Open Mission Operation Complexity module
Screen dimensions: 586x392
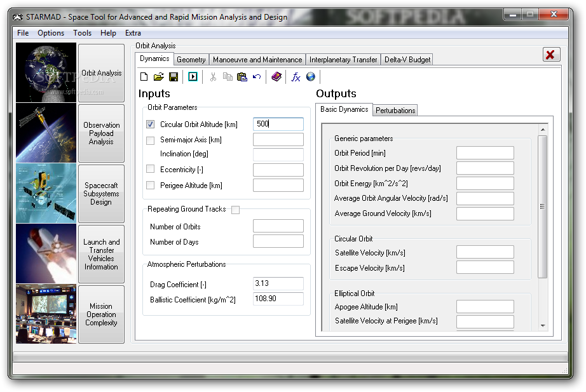(x=101, y=314)
